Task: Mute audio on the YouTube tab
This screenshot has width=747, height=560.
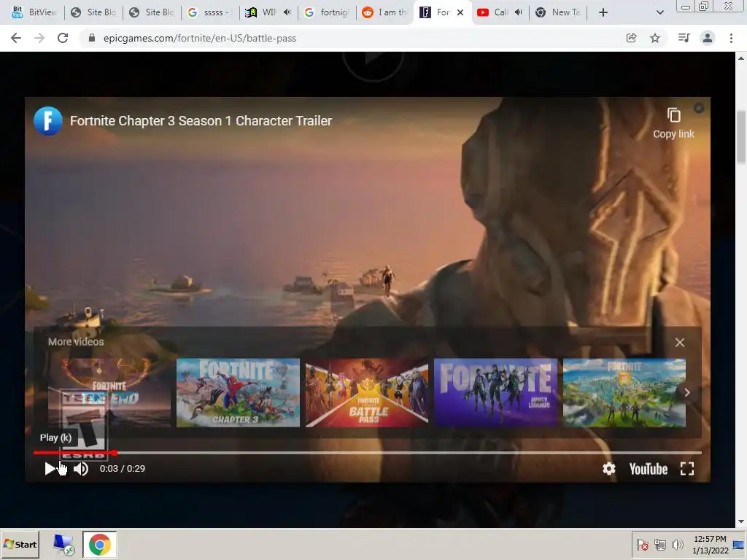Action: [x=519, y=12]
